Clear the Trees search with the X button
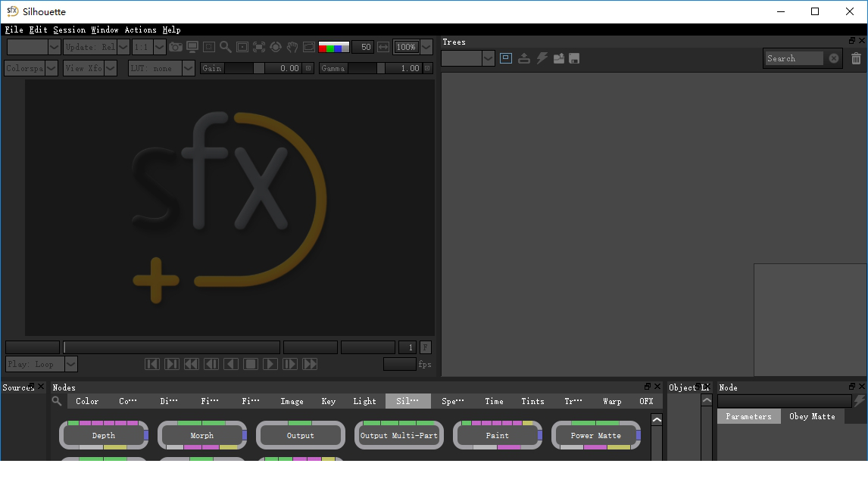868x479 pixels. [x=834, y=58]
